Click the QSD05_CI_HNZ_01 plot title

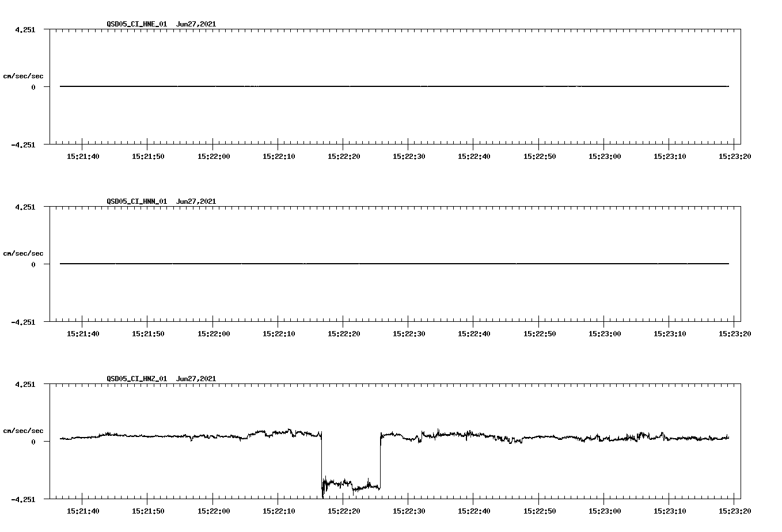click(x=161, y=379)
